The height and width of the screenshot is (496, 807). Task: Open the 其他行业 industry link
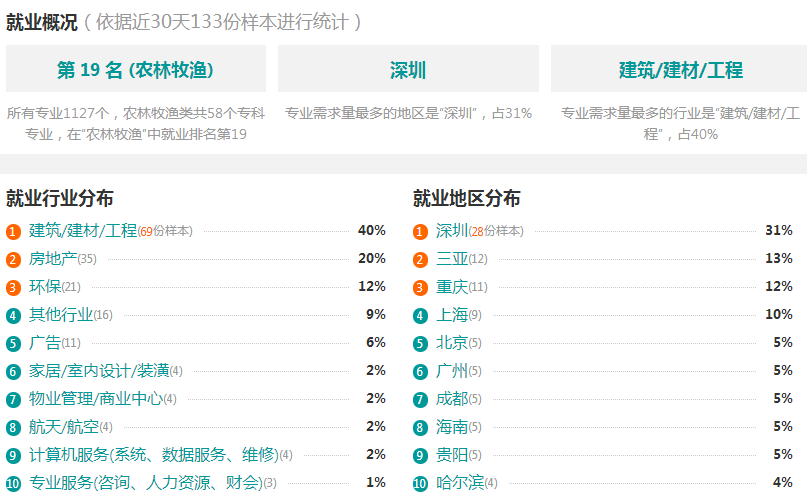[61, 314]
